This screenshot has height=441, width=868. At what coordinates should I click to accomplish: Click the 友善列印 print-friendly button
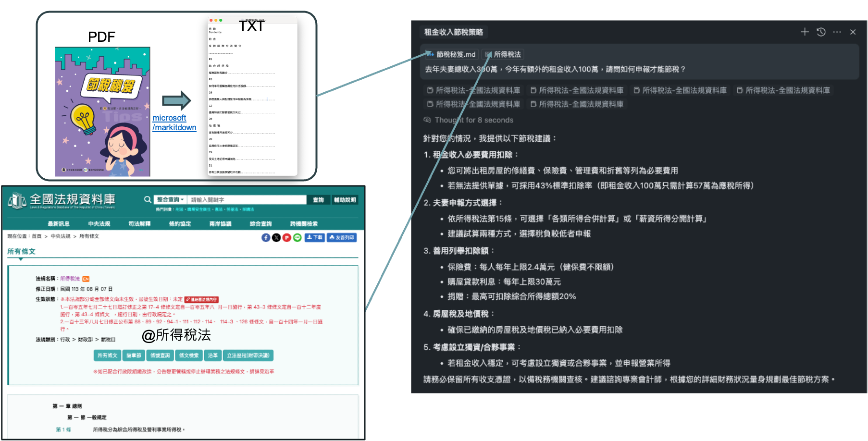342,237
